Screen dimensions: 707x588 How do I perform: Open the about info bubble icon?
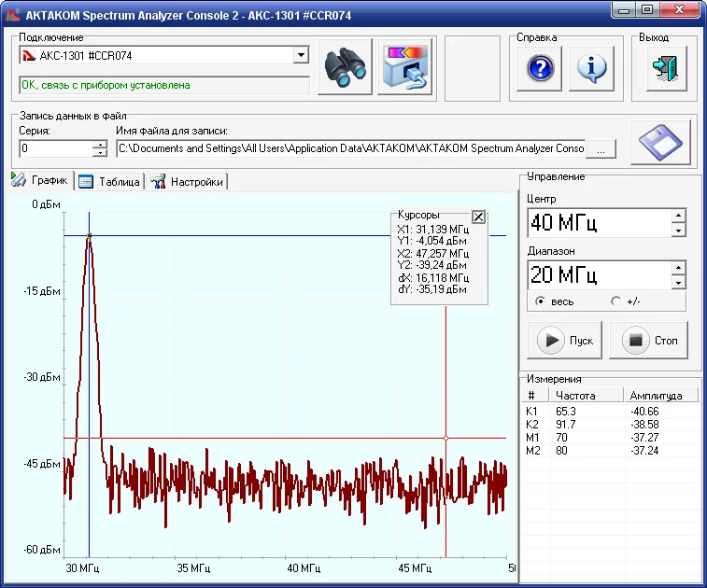[591, 68]
